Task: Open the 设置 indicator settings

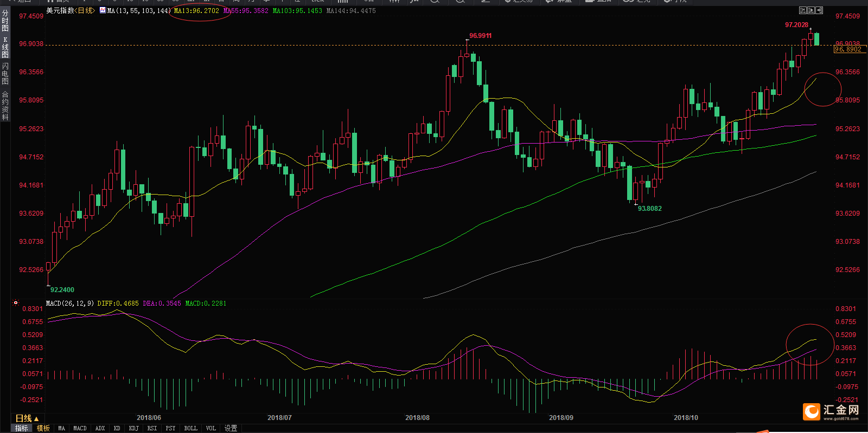Action: pos(231,428)
